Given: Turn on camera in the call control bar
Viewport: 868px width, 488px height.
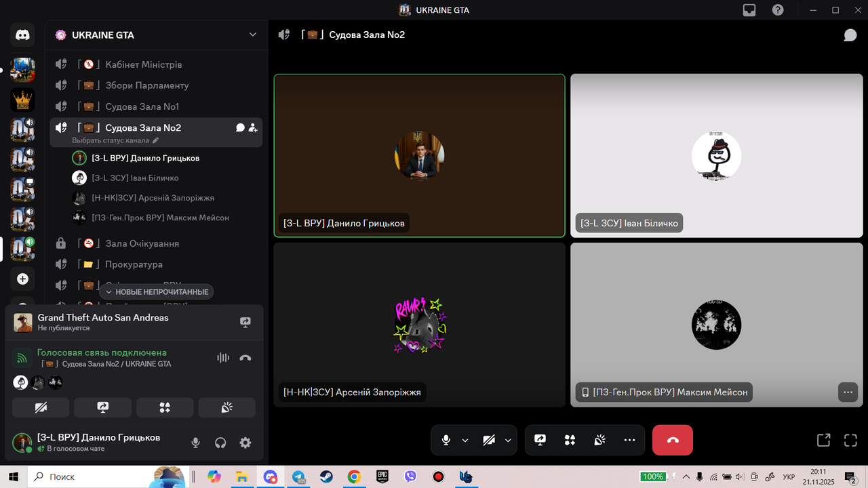Looking at the screenshot, I should point(489,440).
